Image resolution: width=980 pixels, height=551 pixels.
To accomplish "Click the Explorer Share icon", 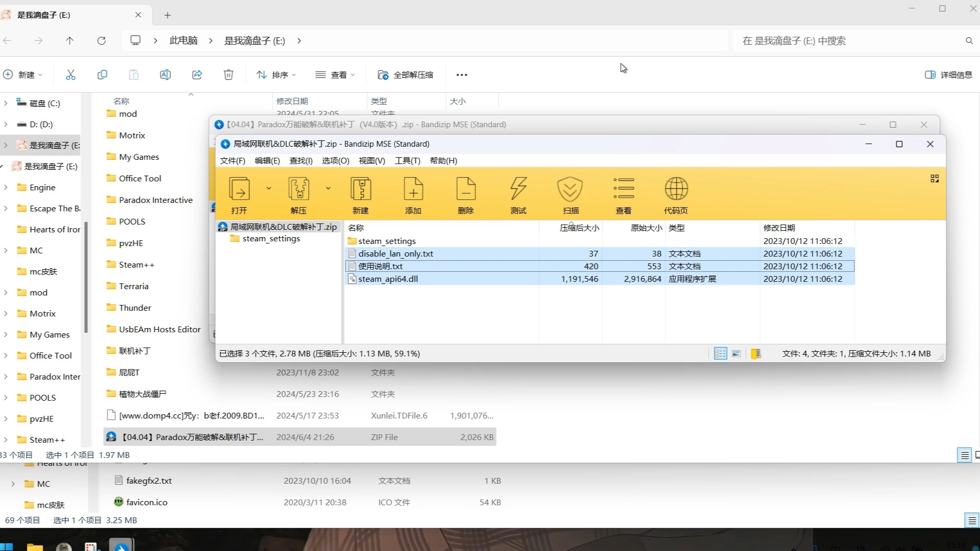I will point(197,75).
